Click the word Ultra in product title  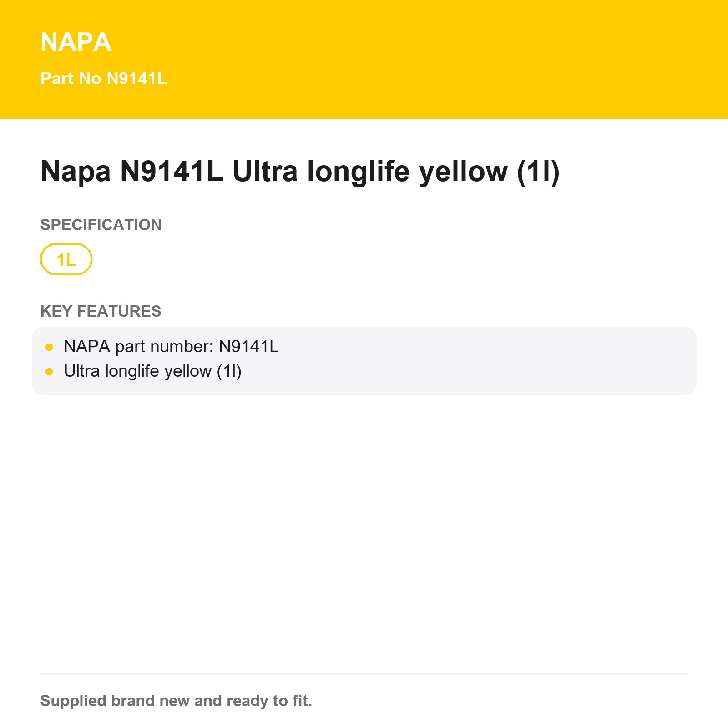coord(265,172)
